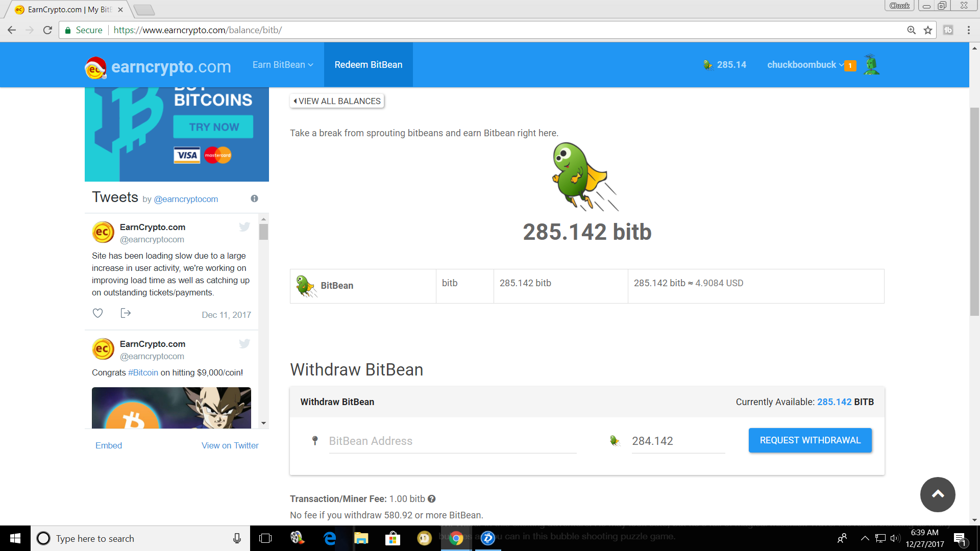Image resolution: width=980 pixels, height=551 pixels.
Task: Open the Chrome customize menu with three dots
Action: tap(968, 30)
